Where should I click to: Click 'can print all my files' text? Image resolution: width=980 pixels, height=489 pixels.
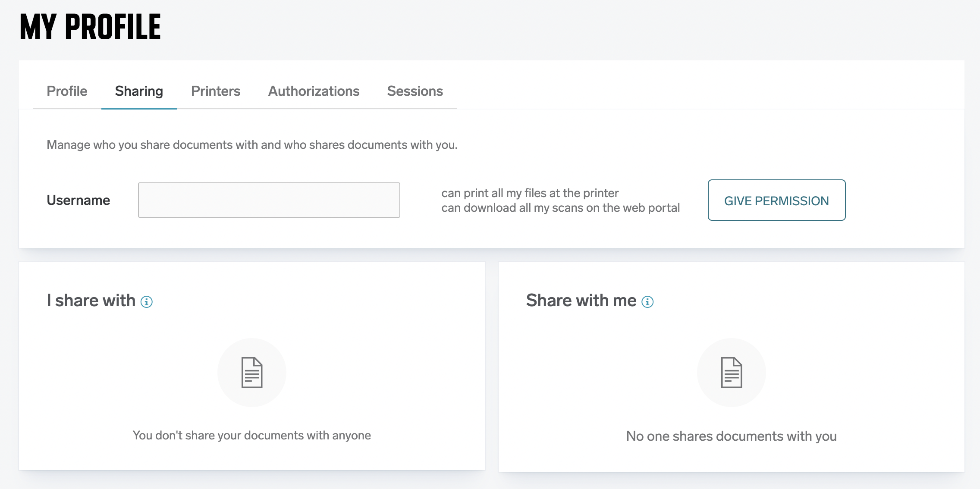click(530, 193)
